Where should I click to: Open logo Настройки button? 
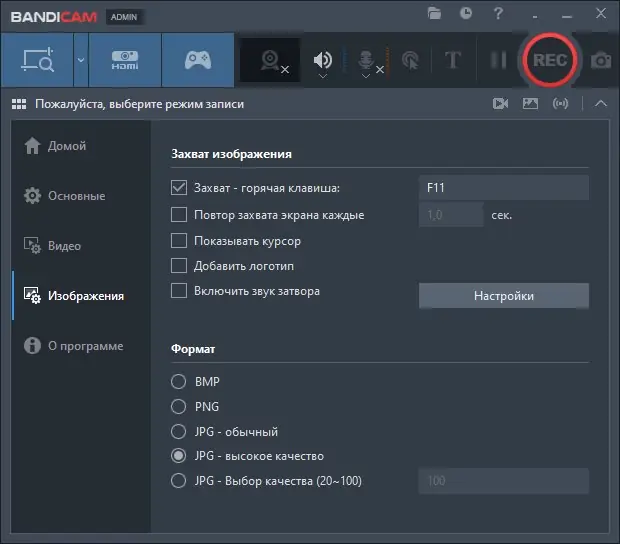coord(504,296)
